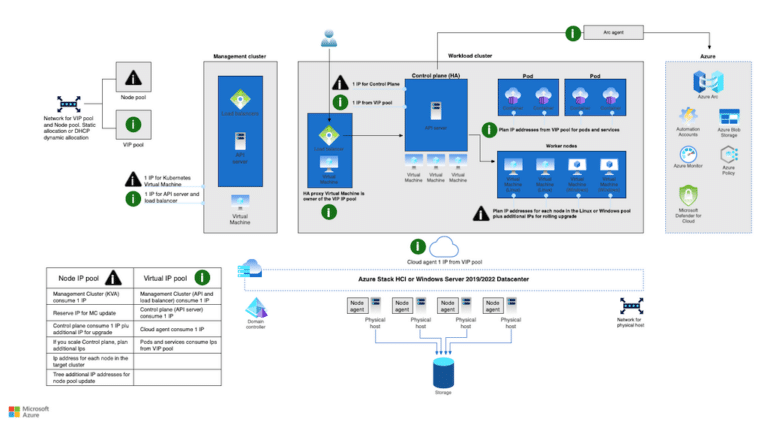
Task: Click the Network for VIP pool icon
Action: [69, 104]
